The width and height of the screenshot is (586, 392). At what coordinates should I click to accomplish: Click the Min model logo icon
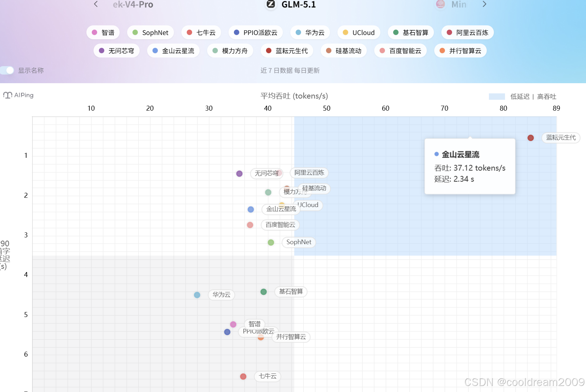tap(441, 4)
